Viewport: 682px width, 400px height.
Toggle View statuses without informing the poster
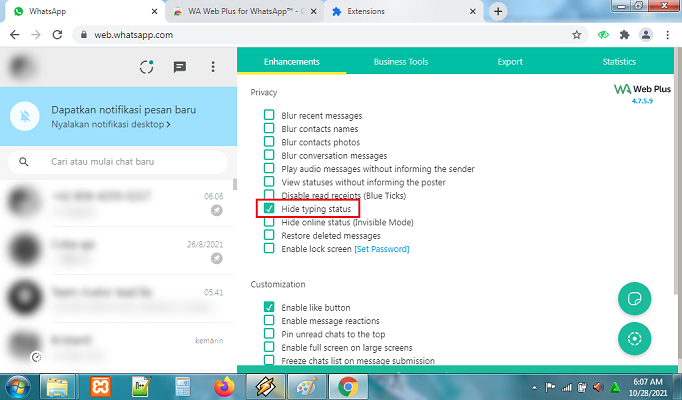[269, 181]
